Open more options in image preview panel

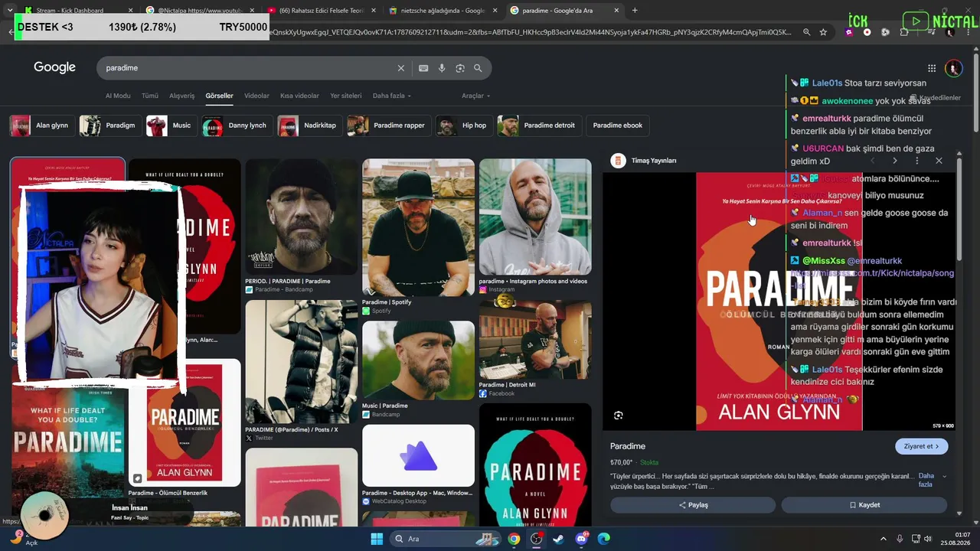[916, 161]
